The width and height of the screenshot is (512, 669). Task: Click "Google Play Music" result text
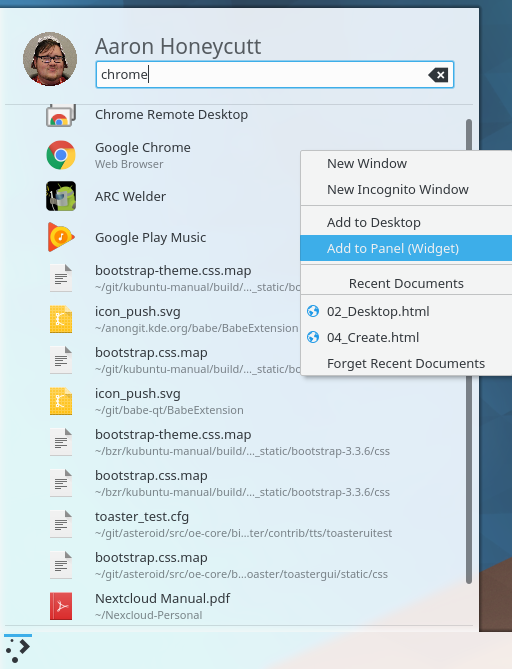(x=150, y=238)
